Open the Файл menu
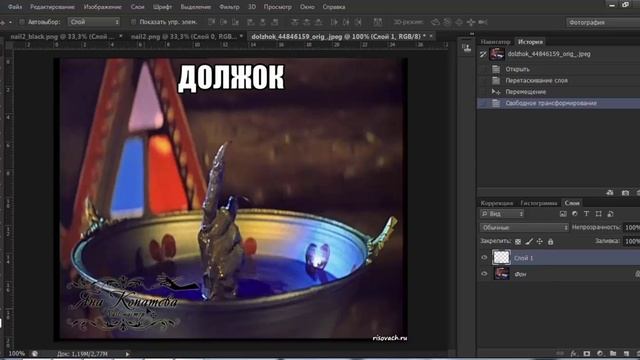Viewport: 640px width, 360px height. (15, 7)
